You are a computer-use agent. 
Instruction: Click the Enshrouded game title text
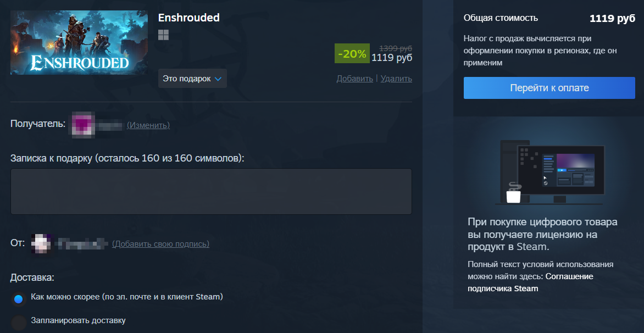point(189,18)
